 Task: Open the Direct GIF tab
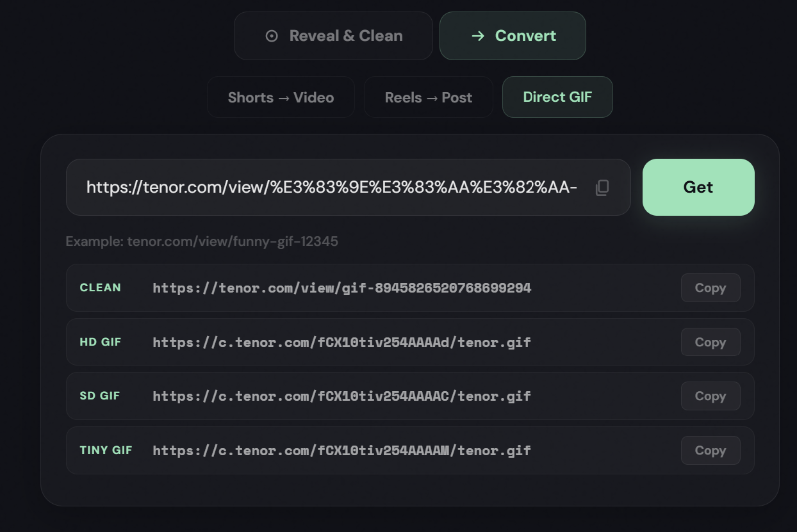pos(557,97)
